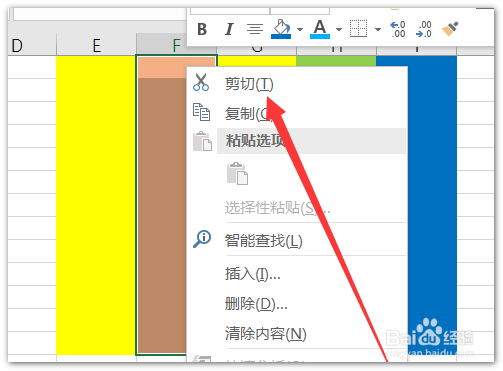Click the green filled cell in top row
This screenshot has height=371, width=503.
pos(336,61)
